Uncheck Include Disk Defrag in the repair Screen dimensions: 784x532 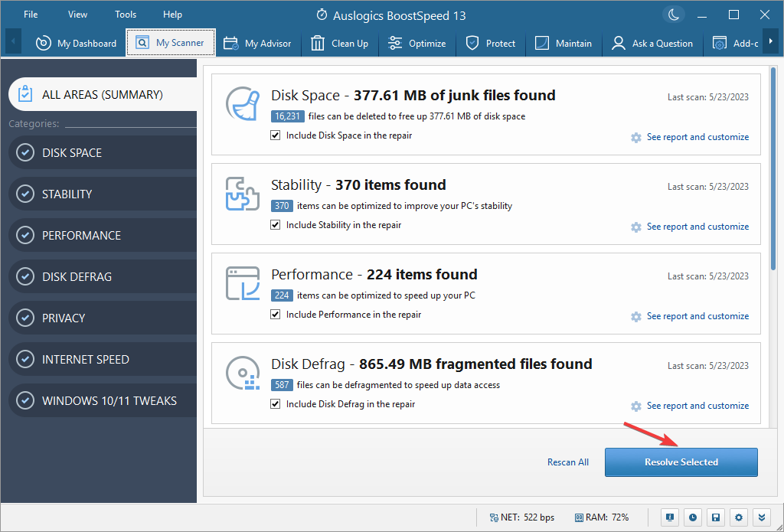275,404
